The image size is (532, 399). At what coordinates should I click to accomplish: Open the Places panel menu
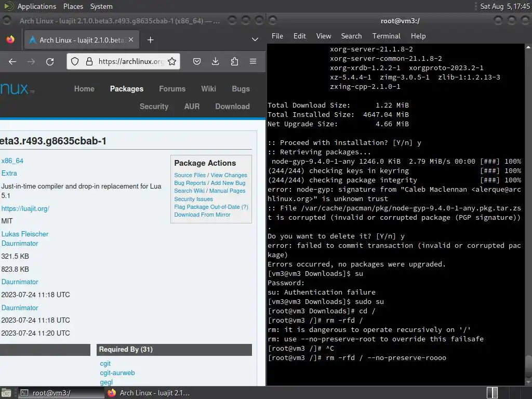(73, 6)
